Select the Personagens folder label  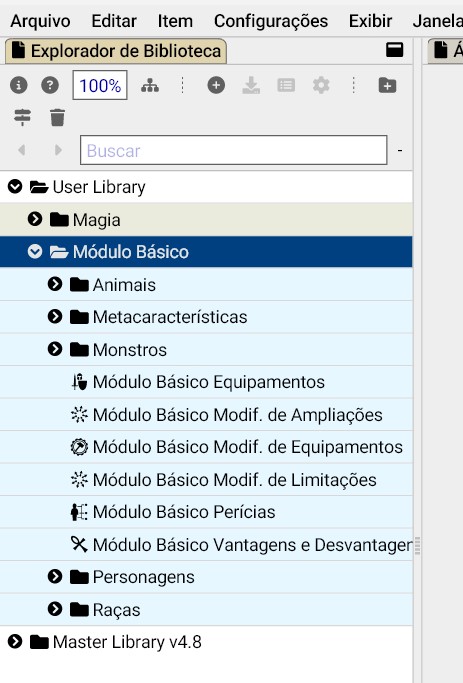144,577
